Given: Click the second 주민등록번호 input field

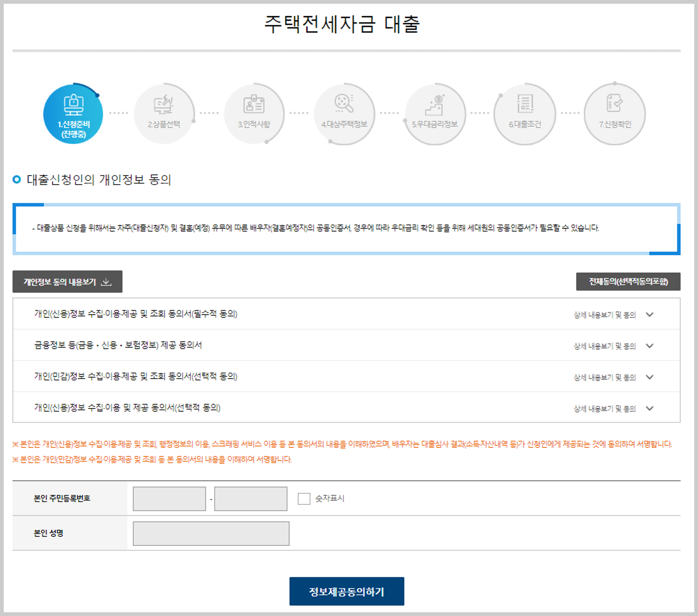Looking at the screenshot, I should (x=251, y=499).
